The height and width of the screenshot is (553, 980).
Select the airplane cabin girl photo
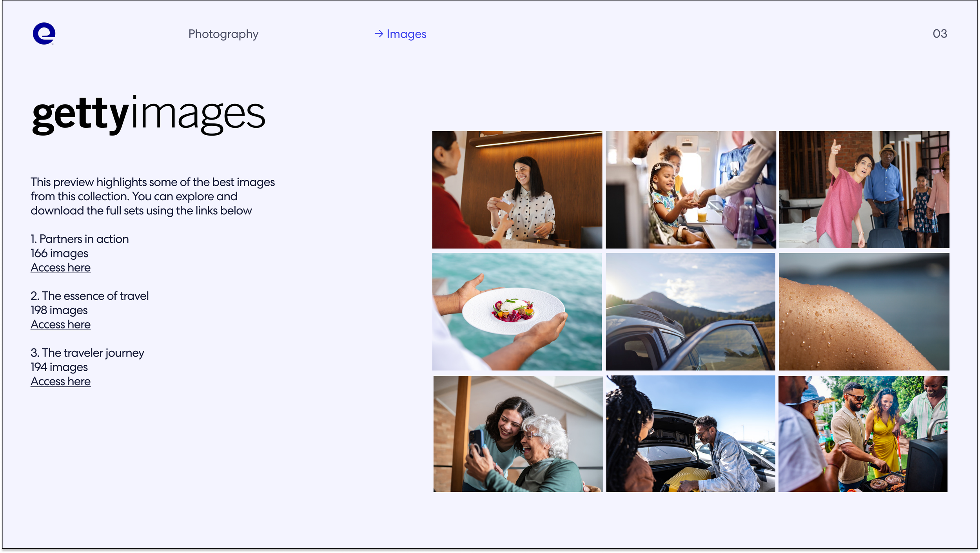(x=690, y=190)
